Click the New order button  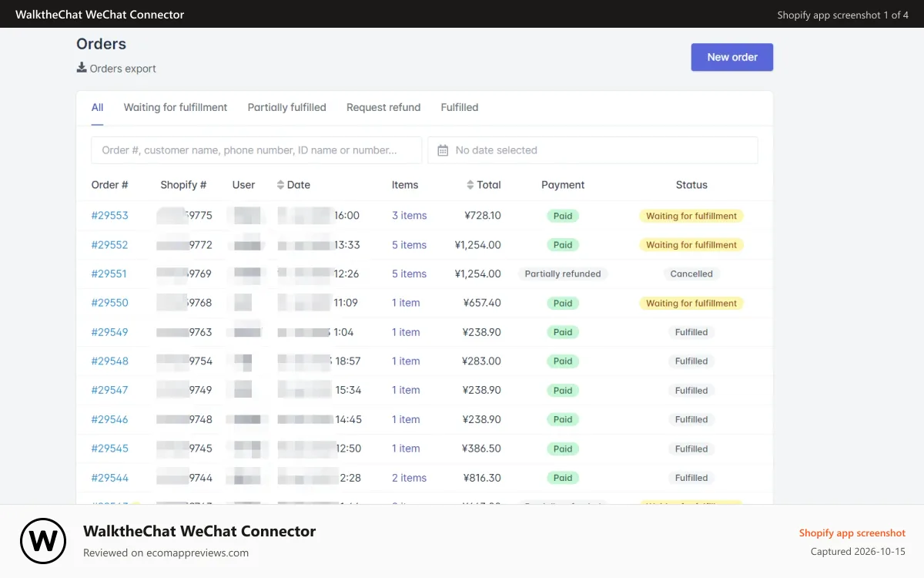coord(732,57)
